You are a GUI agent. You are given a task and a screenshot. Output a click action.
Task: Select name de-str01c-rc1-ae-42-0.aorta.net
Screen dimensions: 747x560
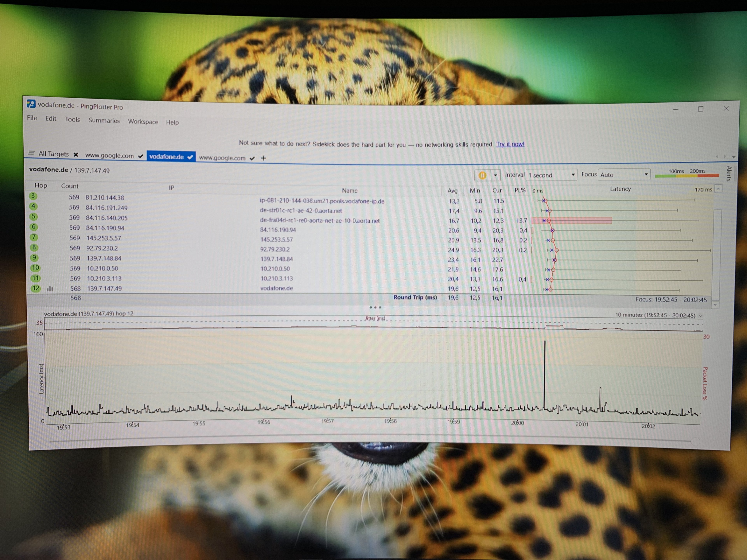pos(301,211)
